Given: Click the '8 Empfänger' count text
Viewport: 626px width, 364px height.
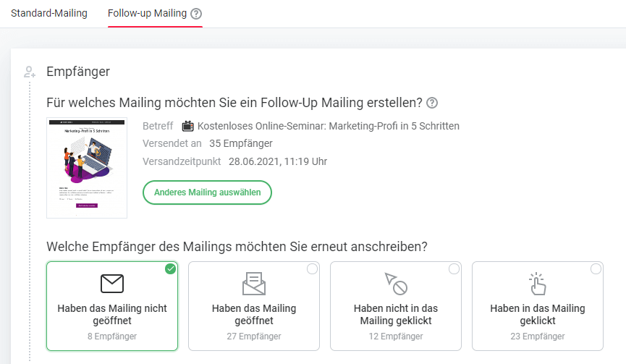Looking at the screenshot, I should point(112,337).
